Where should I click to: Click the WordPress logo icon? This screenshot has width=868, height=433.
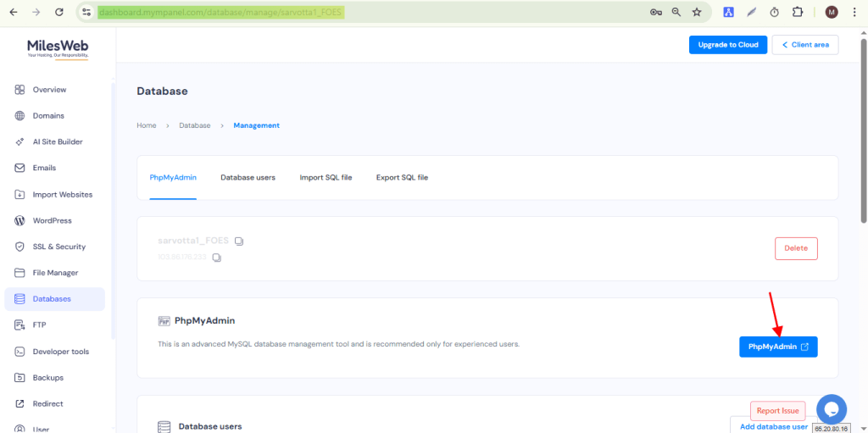pos(20,220)
